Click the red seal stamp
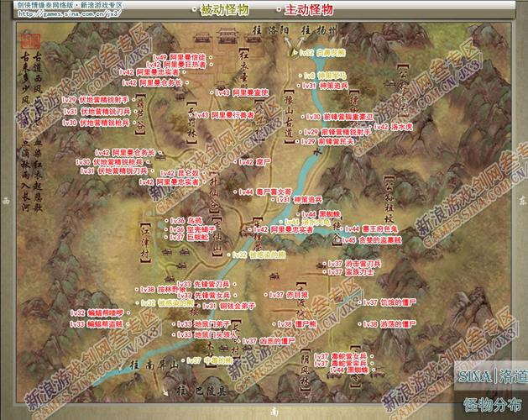Viewport: 528px width, 420px height. point(30,41)
